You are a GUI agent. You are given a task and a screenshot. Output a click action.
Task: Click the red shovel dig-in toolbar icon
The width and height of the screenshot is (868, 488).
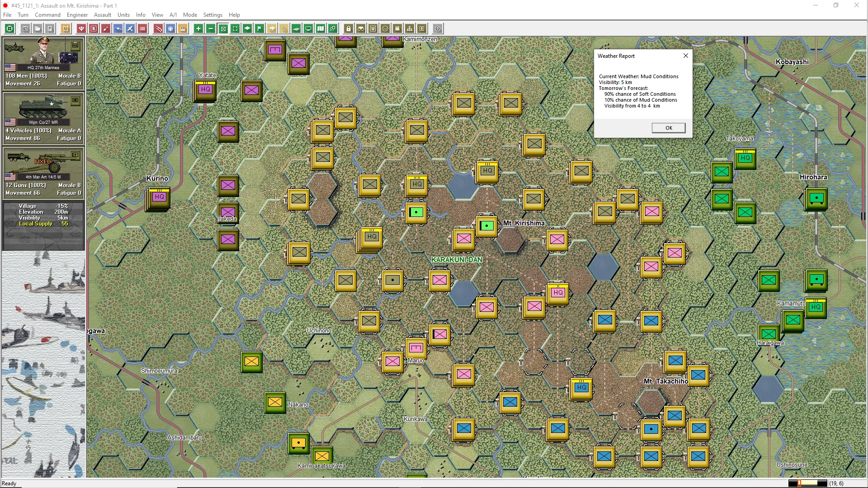click(x=106, y=29)
